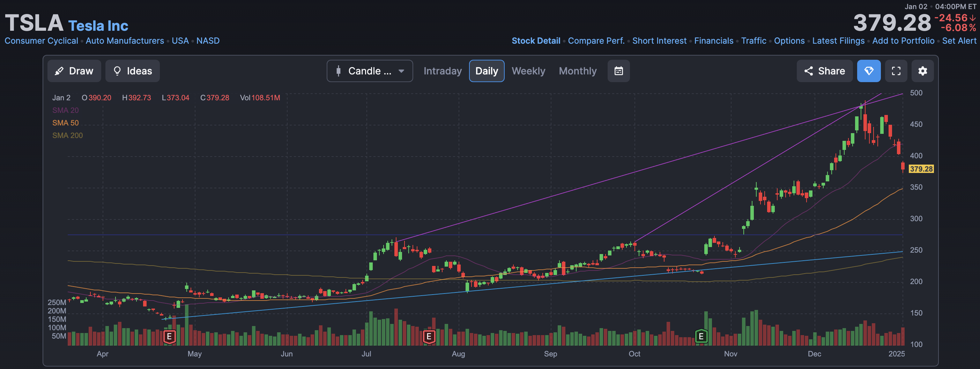Toggle the SMA 50 indicator label
The width and height of the screenshot is (980, 369).
tap(65, 123)
